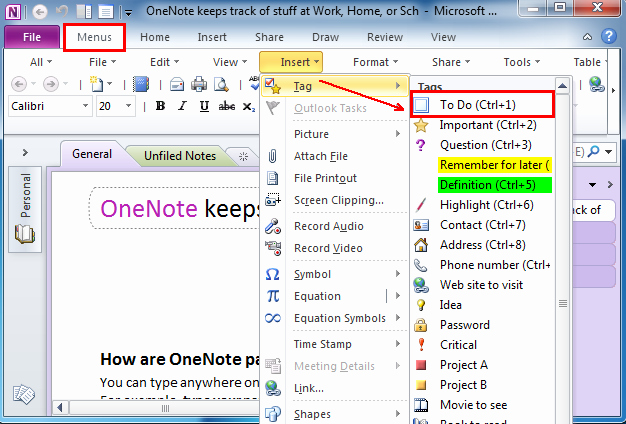Choose Screen Clipping menu item
Screen dimensions: 626x424
coord(335,200)
